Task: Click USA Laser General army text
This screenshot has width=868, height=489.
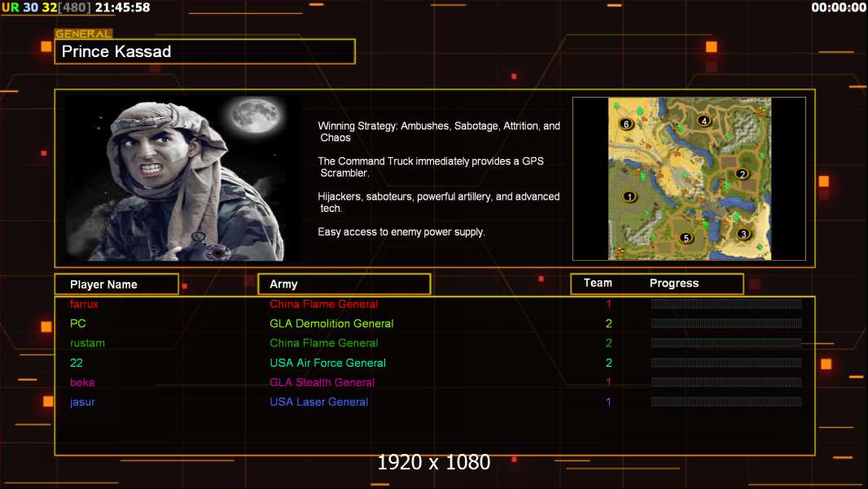Action: tap(319, 402)
